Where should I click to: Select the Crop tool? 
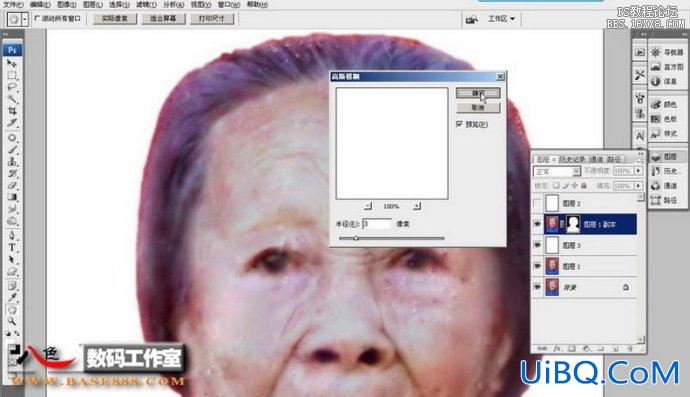[x=12, y=111]
